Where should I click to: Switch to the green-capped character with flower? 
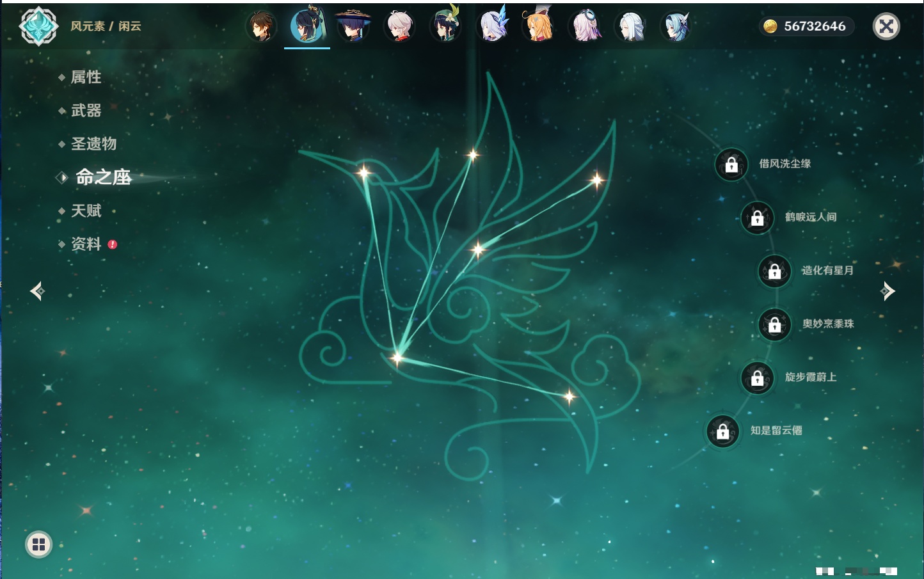click(x=445, y=26)
